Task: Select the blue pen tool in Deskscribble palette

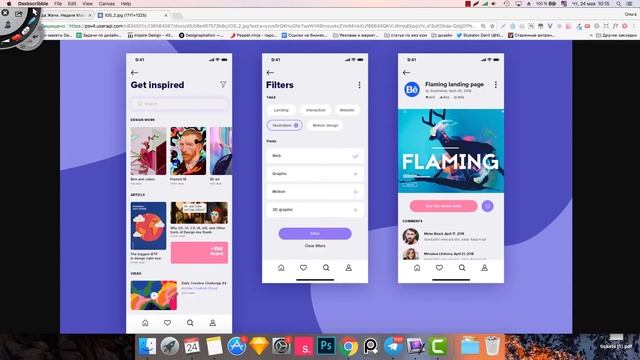Action: (32, 21)
